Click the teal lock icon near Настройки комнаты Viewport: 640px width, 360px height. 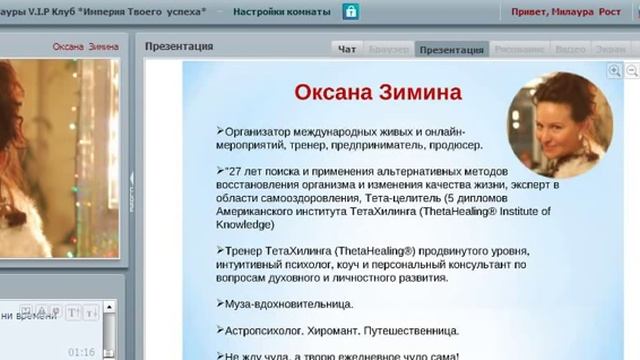351,11
